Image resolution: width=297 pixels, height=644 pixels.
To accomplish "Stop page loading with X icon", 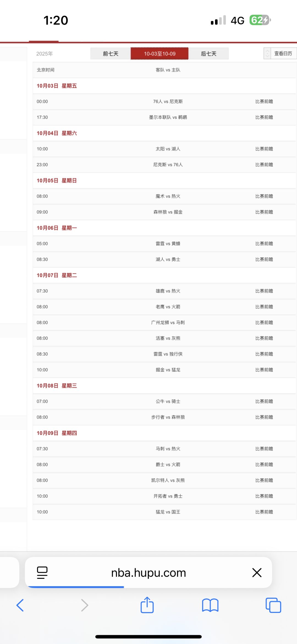I will [x=257, y=573].
